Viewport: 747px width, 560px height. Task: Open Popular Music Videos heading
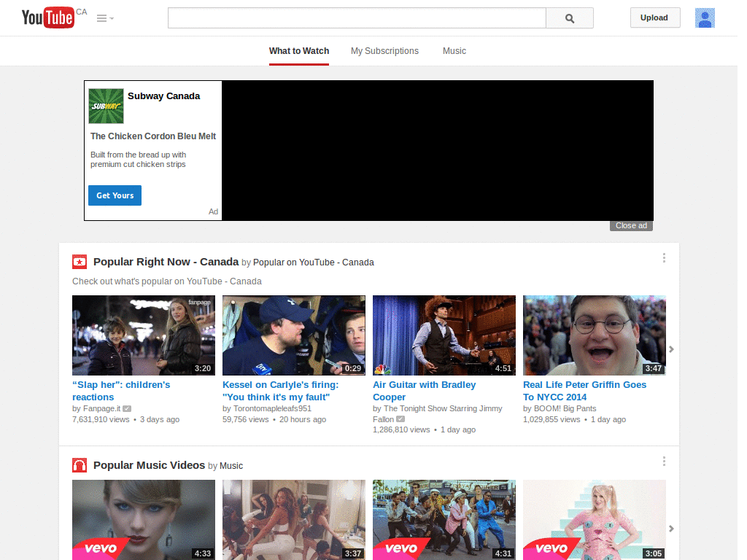[x=149, y=465]
